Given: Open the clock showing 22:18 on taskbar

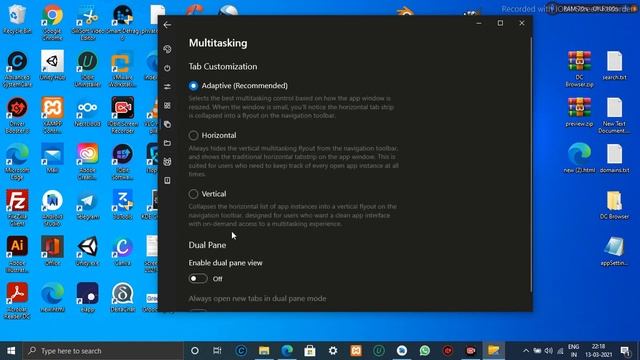Looking at the screenshot, I should [598, 351].
